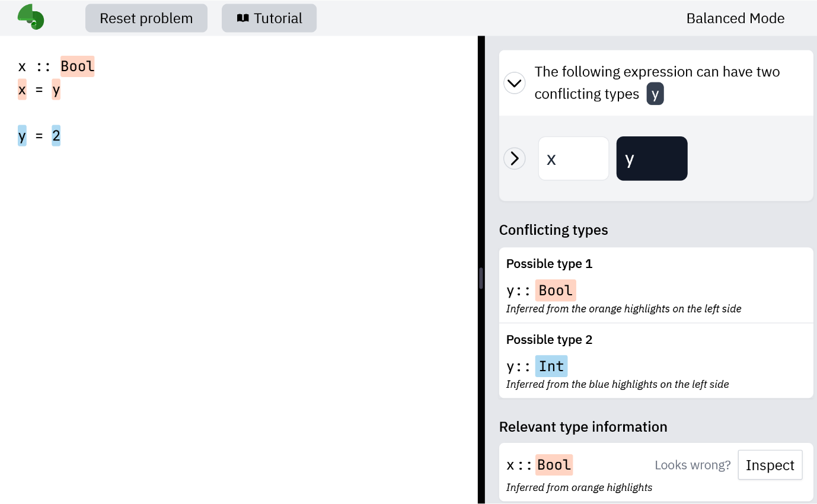Inspect the x :: Bool type information
Screen dimensions: 817x504
tap(770, 465)
